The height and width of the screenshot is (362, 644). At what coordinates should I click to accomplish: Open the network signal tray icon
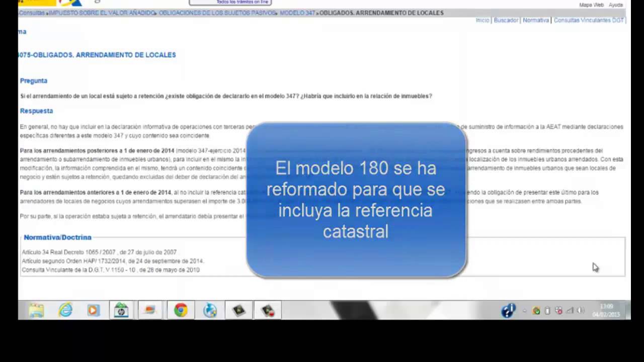coord(570,311)
